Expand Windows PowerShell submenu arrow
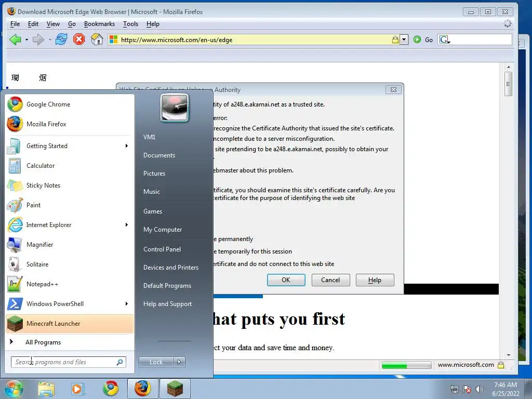Screen dimensions: 532x399 pyautogui.click(x=127, y=303)
